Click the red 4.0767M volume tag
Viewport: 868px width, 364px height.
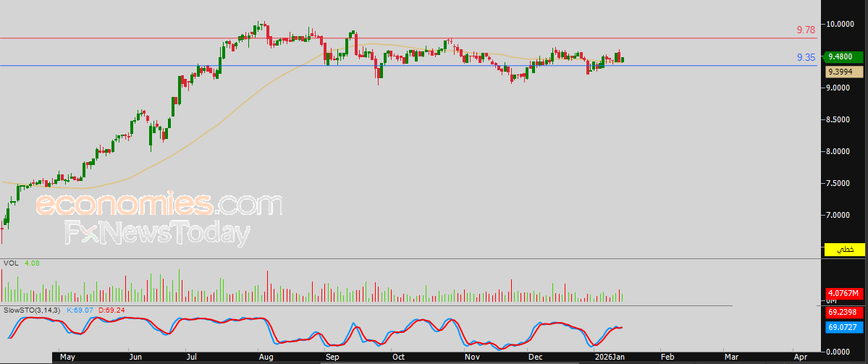[844, 293]
